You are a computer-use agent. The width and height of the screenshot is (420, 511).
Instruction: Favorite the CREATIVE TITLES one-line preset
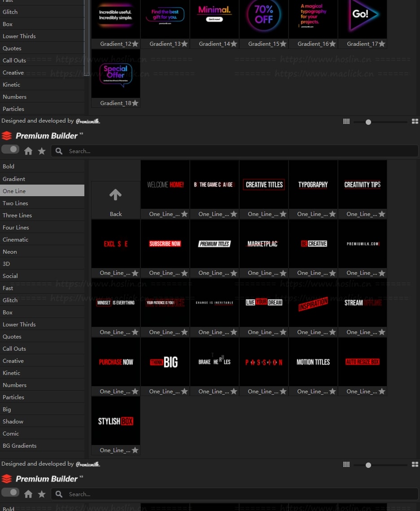(283, 214)
